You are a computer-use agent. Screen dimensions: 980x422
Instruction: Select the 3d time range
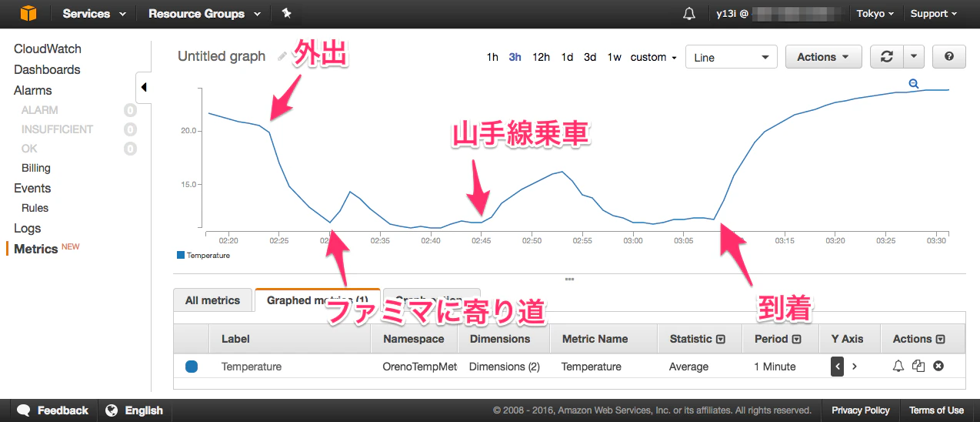590,57
